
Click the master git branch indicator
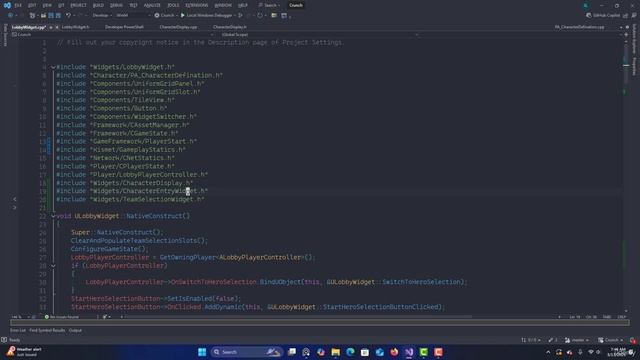(x=577, y=340)
